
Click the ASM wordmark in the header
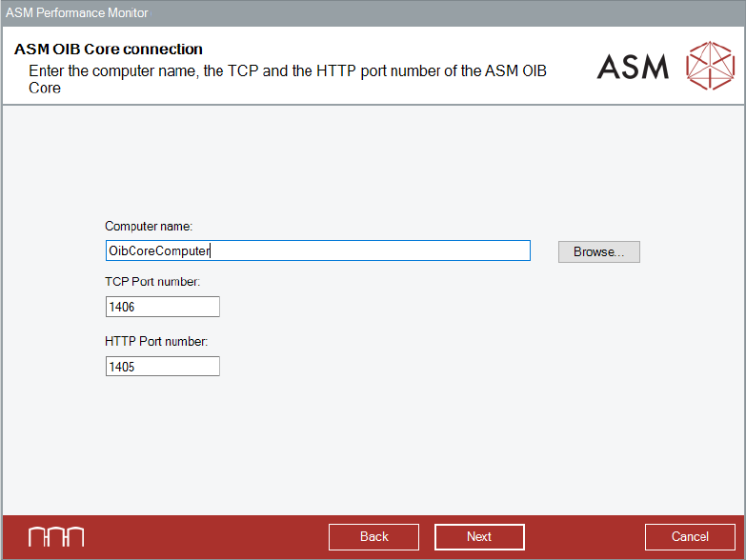click(633, 66)
